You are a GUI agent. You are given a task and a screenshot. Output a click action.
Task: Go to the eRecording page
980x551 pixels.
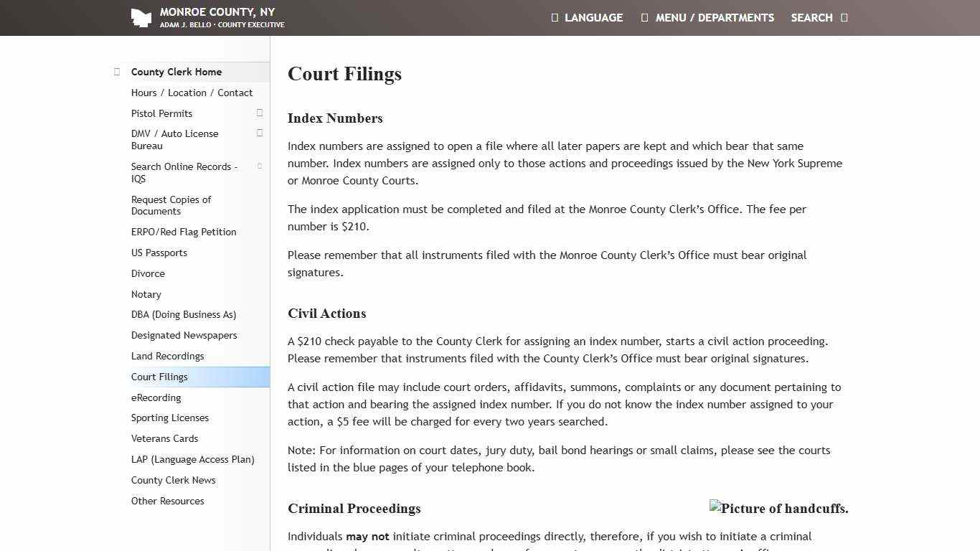[x=156, y=397]
